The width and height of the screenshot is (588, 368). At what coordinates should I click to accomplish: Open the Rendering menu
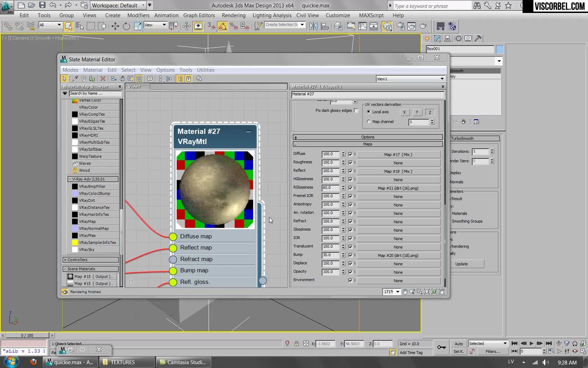pyautogui.click(x=233, y=15)
